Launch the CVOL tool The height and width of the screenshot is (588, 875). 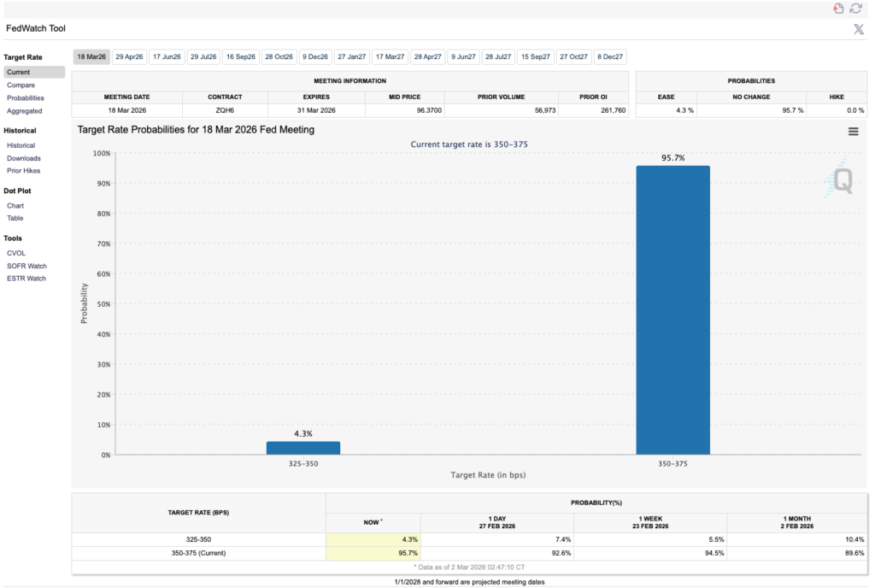(16, 253)
